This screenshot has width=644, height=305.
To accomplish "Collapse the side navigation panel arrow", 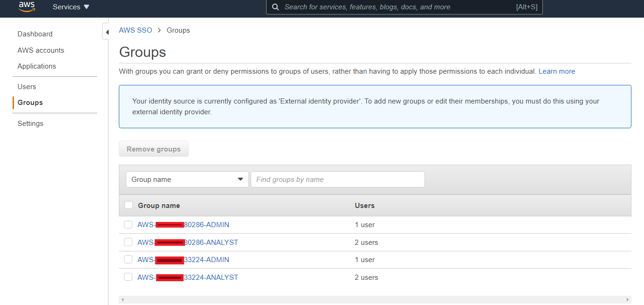I will (x=107, y=32).
